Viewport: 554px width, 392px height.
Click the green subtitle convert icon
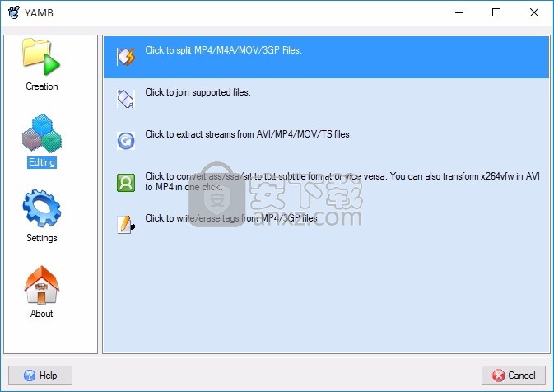coord(126,182)
